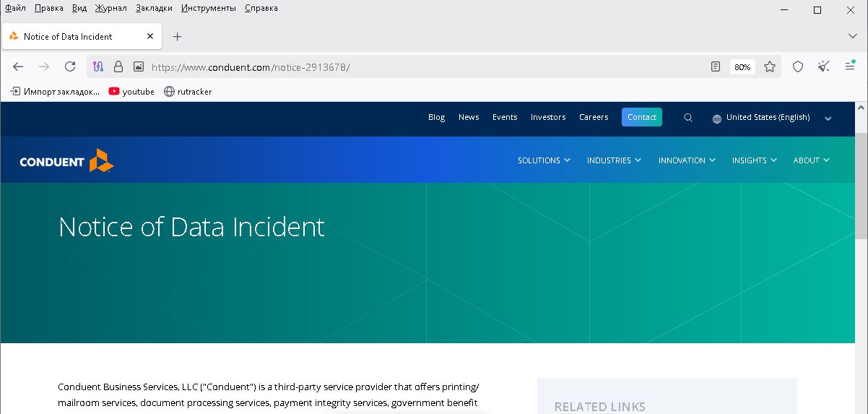Click the padlock site security icon
Viewport: 868px width, 414px height.
[118, 66]
